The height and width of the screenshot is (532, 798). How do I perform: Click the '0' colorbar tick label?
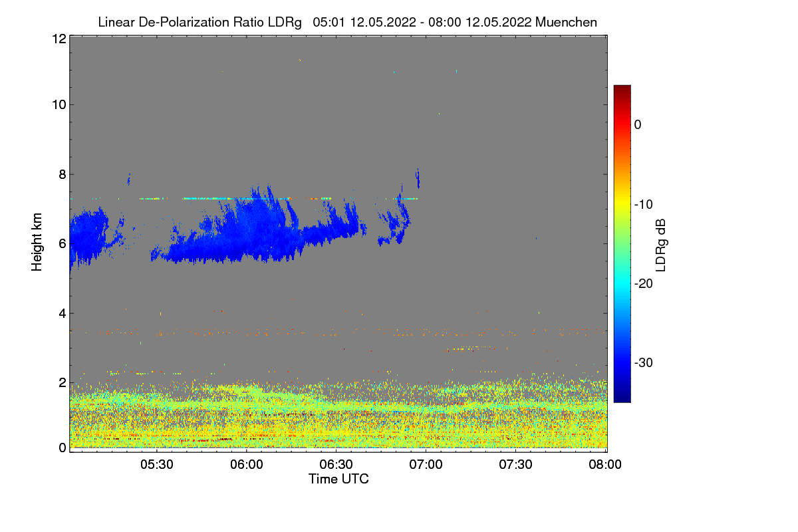[x=638, y=125]
